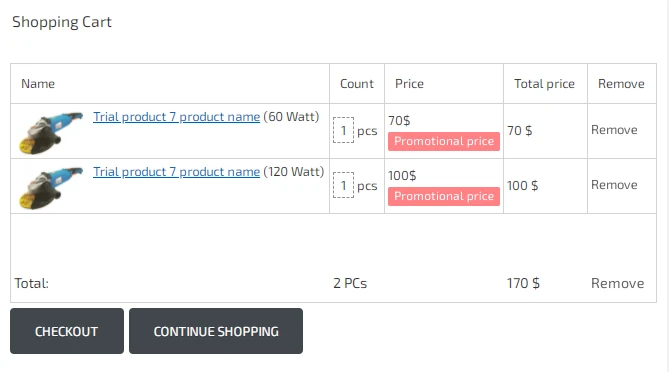669x372 pixels.
Task: Click the 170 $ cart total amount
Action: [x=523, y=283]
